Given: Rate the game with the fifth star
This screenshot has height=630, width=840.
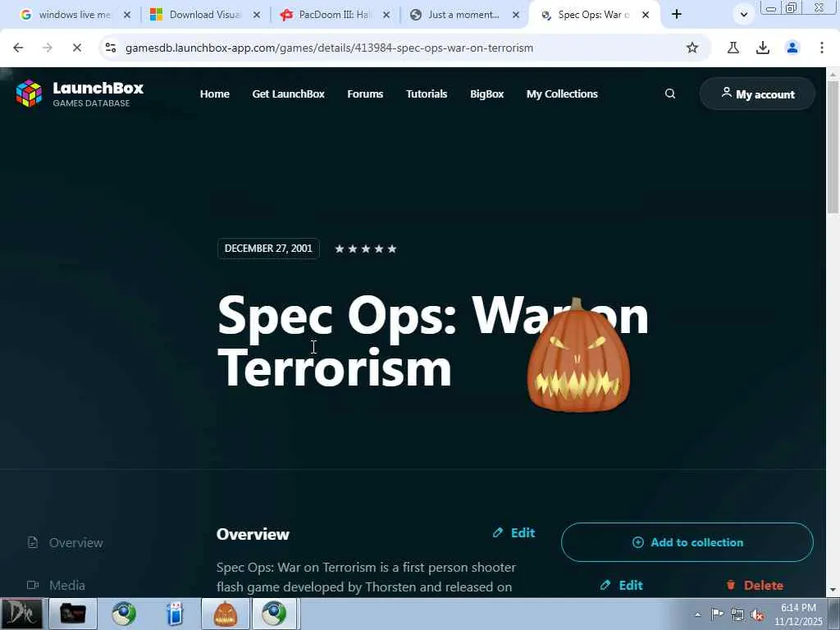Looking at the screenshot, I should click(x=392, y=249).
